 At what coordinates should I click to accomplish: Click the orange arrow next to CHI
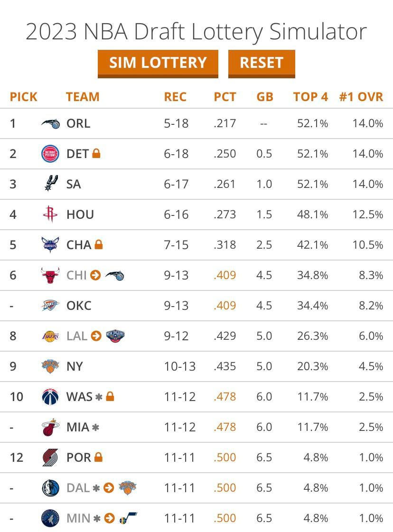[x=95, y=275]
